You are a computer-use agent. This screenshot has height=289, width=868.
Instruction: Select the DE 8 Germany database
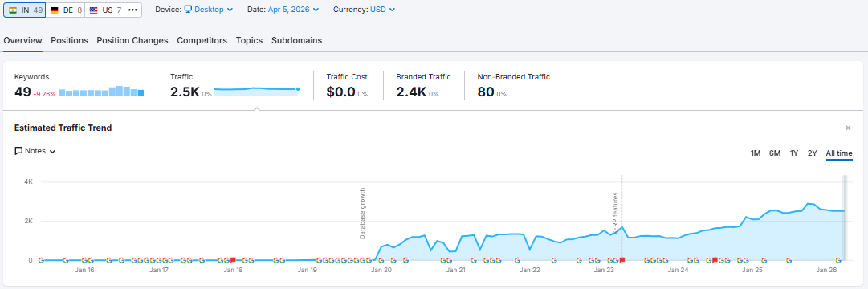point(65,10)
